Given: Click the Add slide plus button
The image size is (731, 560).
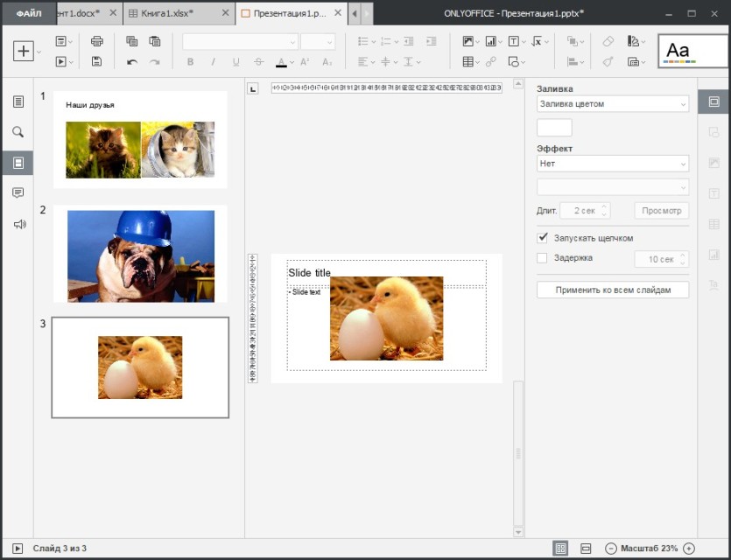Looking at the screenshot, I should (x=24, y=51).
